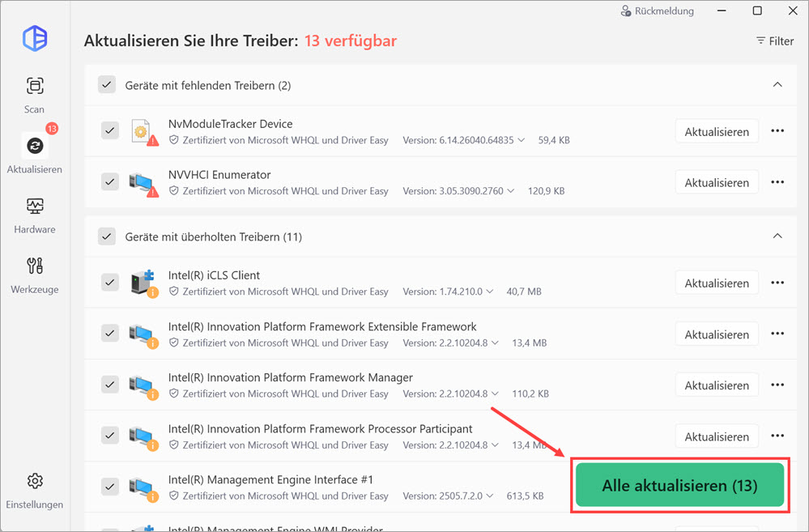The width and height of the screenshot is (809, 532).
Task: Select the 'Intel(R) Management Engine Interface #1' name
Action: (x=270, y=479)
